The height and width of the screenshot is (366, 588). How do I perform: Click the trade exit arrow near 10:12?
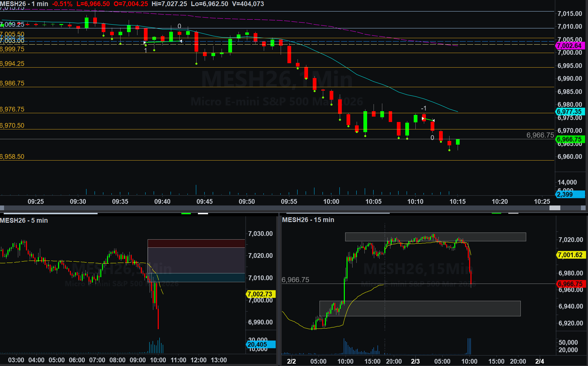[433, 121]
